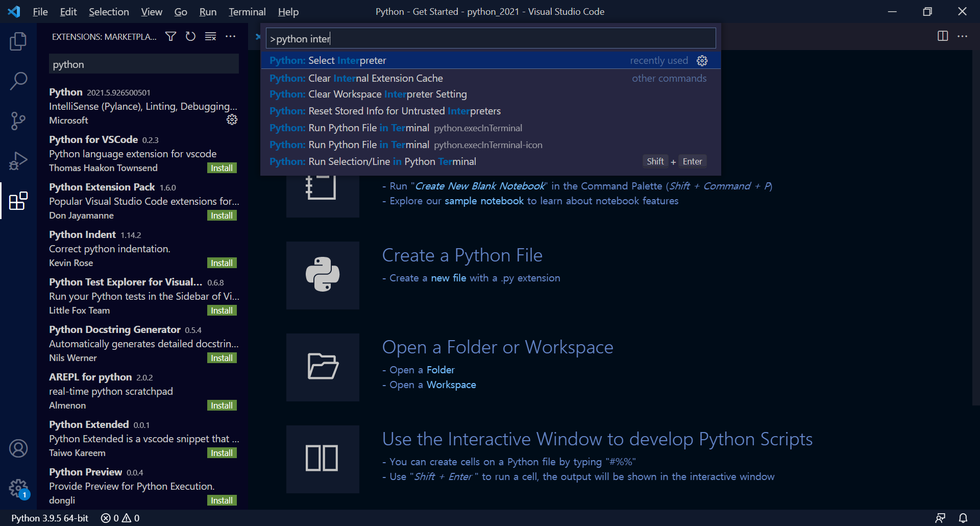
Task: Configure keybinding gear for Select Interpreter
Action: tap(702, 61)
